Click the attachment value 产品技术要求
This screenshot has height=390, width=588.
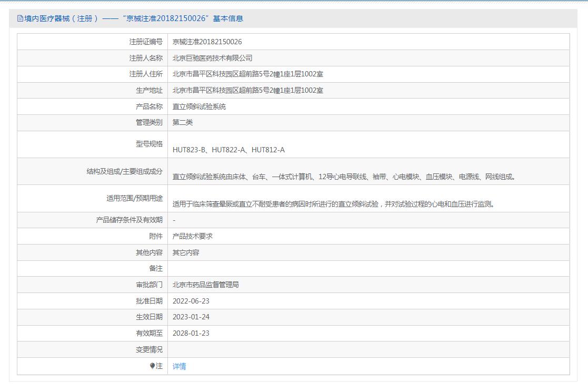pyautogui.click(x=193, y=236)
